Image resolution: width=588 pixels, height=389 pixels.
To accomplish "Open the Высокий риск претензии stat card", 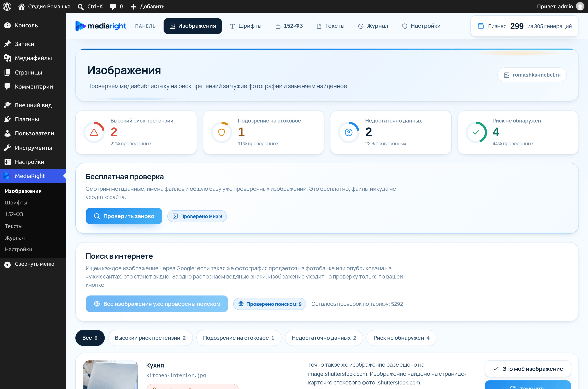I will [136, 132].
